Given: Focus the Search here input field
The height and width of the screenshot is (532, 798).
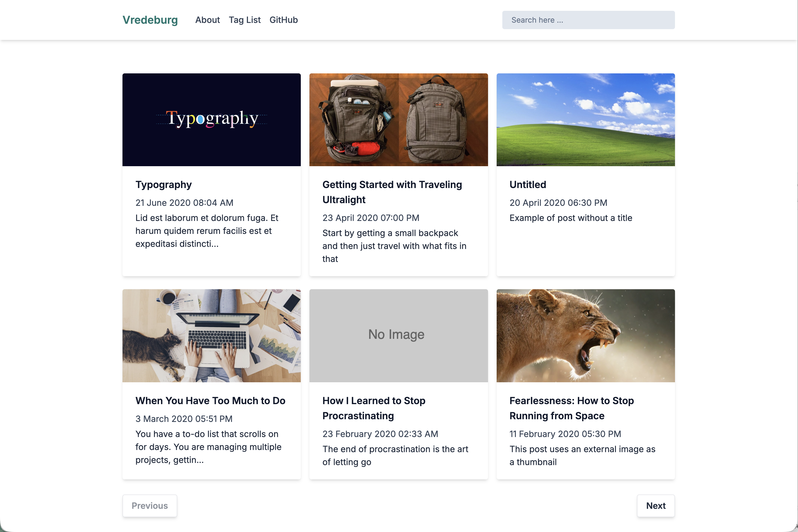Looking at the screenshot, I should tap(588, 20).
